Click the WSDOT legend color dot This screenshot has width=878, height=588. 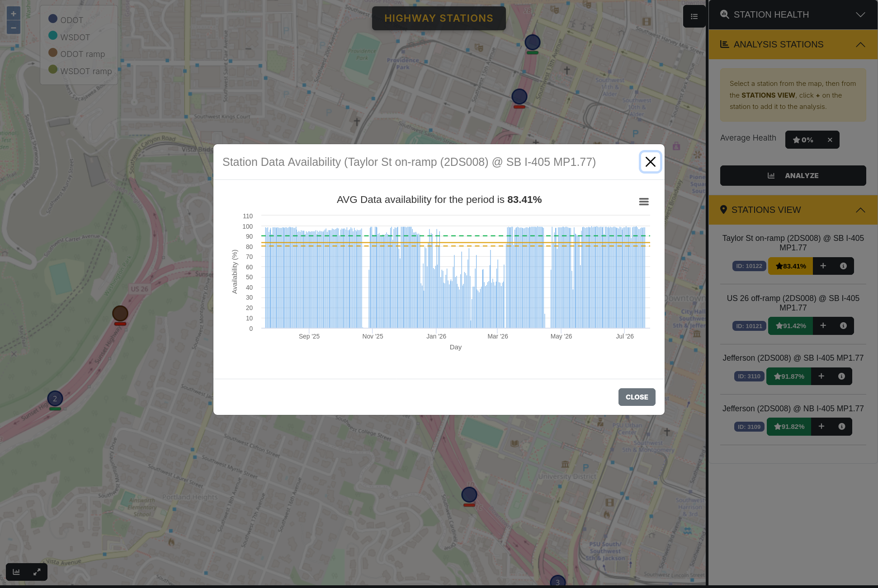(53, 35)
